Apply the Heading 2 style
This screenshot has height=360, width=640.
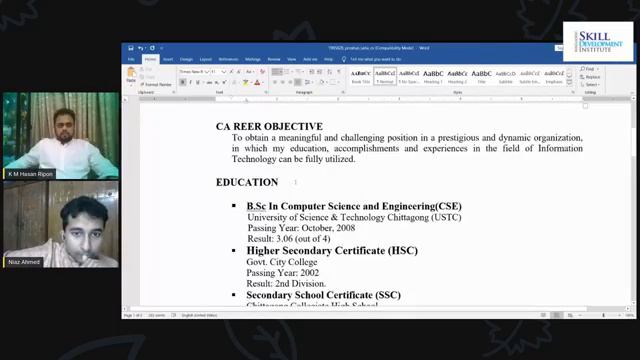pos(457,76)
